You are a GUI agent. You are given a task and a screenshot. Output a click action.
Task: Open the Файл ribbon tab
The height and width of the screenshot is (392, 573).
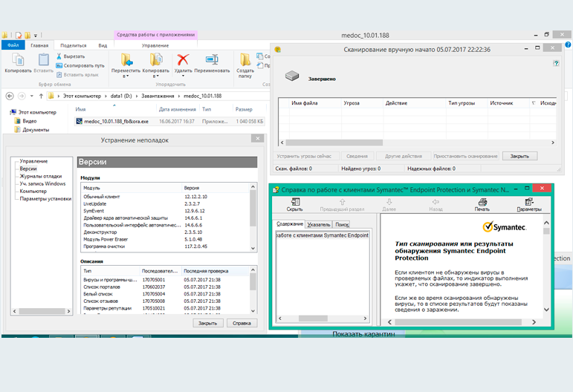click(13, 45)
